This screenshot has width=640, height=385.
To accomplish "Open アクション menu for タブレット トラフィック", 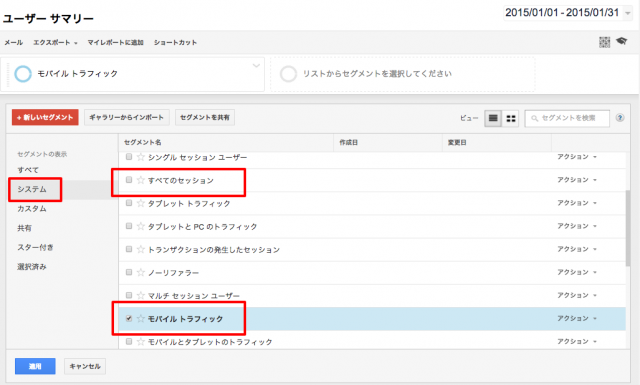I will pos(577,203).
